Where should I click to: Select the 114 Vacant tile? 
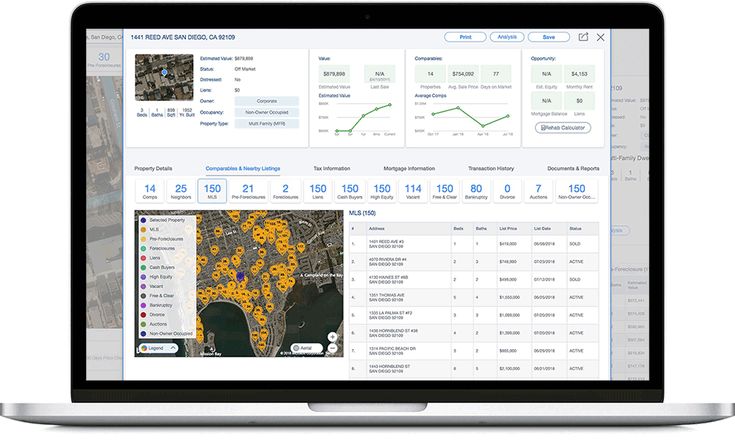(413, 191)
